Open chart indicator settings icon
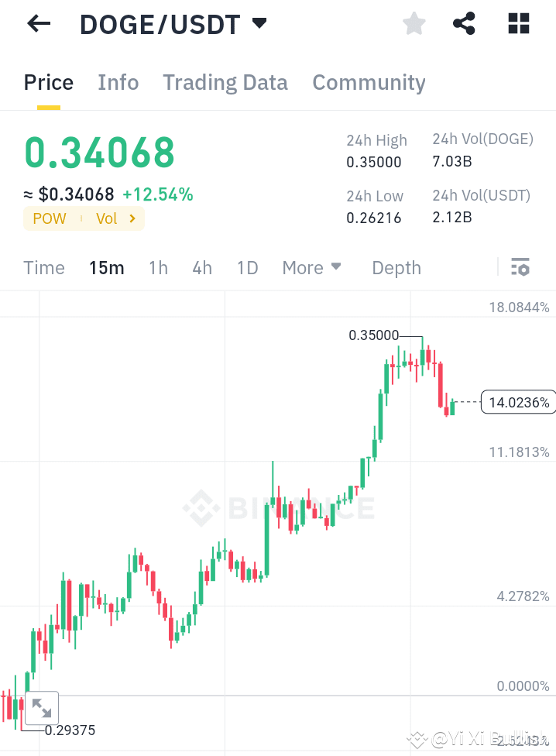Screen dimensions: 556x756 (x=520, y=266)
